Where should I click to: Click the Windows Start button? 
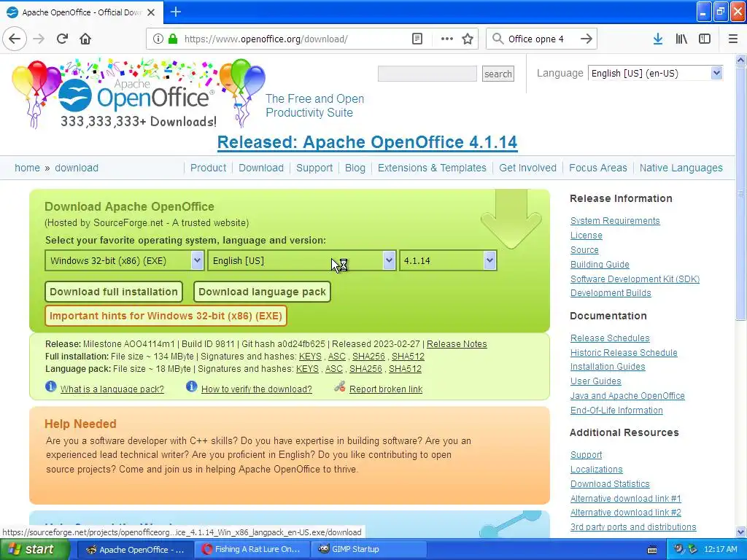[x=35, y=550]
